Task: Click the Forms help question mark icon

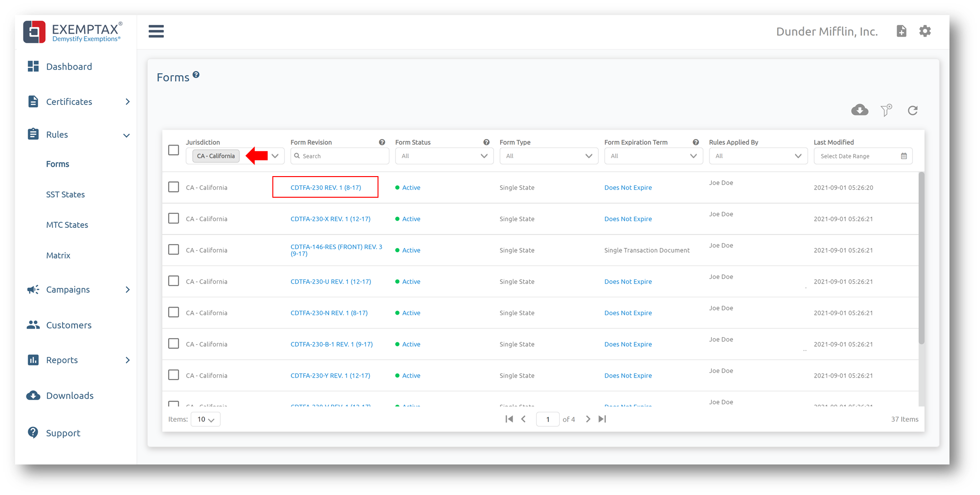Action: coord(196,74)
